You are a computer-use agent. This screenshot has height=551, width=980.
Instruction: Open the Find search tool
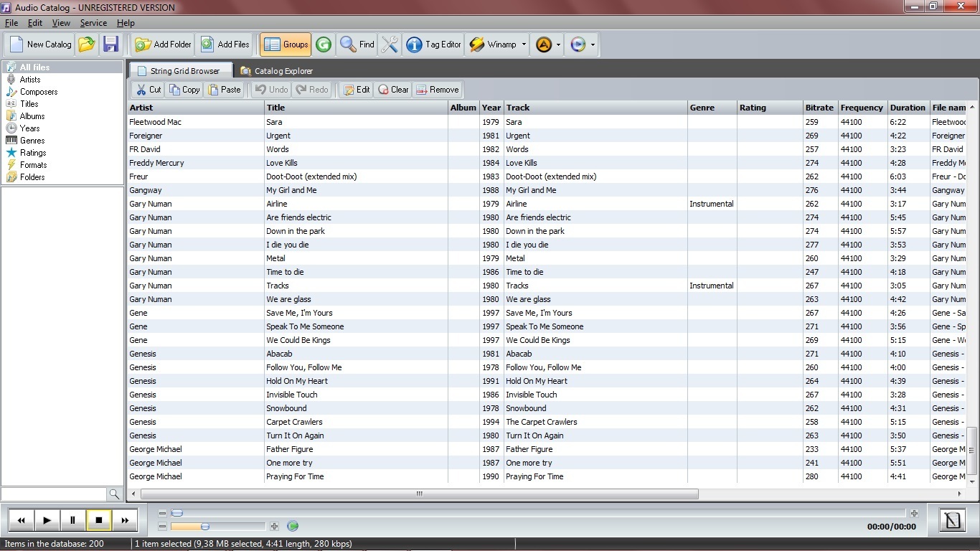(357, 44)
